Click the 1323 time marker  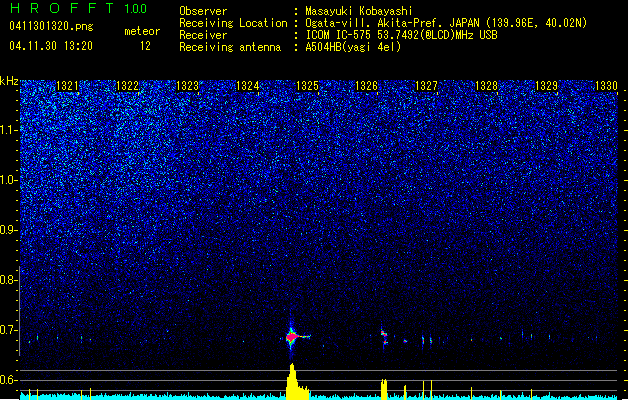187,86
